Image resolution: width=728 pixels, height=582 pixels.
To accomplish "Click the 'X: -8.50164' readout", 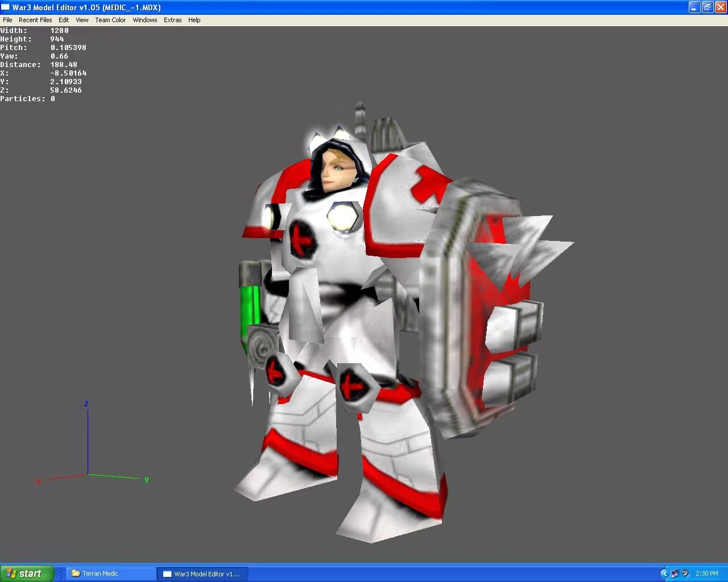I will [x=43, y=73].
